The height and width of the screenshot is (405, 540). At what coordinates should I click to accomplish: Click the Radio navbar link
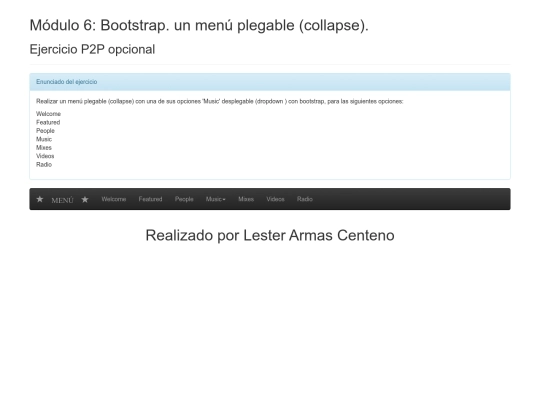305,199
